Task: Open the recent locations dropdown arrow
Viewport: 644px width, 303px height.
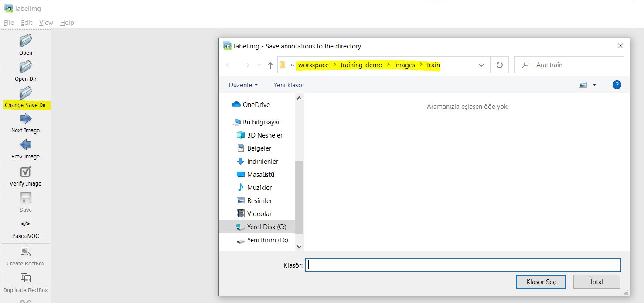Action: (x=259, y=65)
